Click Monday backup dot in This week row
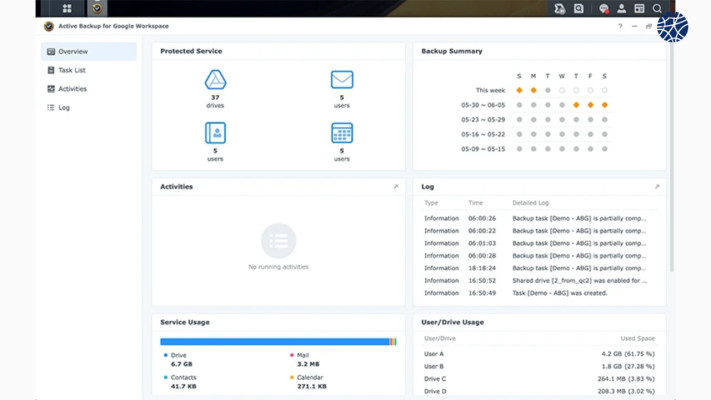Viewport: 711px width, 400px height. pos(533,90)
